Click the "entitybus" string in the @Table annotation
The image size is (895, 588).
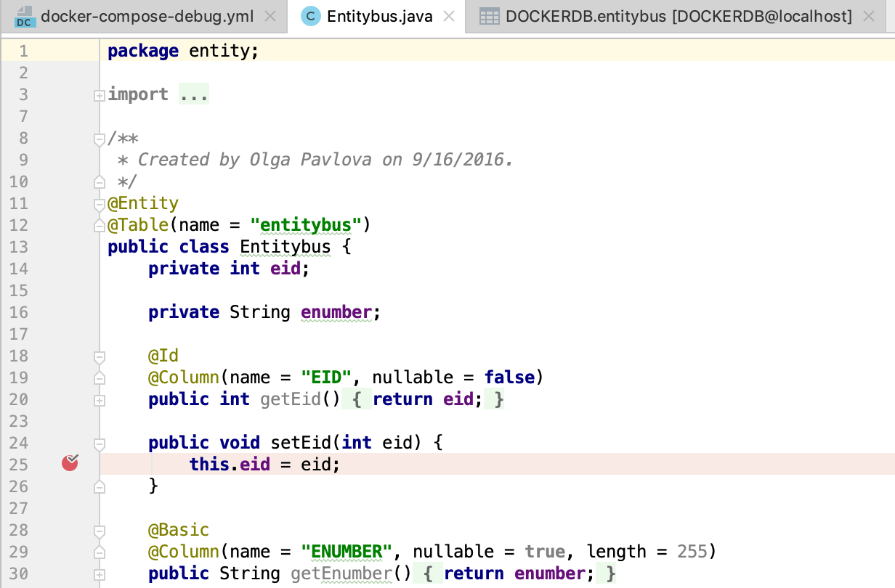coord(305,225)
